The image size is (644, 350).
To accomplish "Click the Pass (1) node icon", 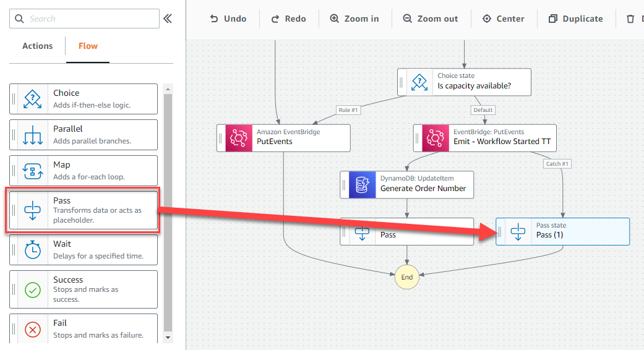I will click(x=518, y=232).
